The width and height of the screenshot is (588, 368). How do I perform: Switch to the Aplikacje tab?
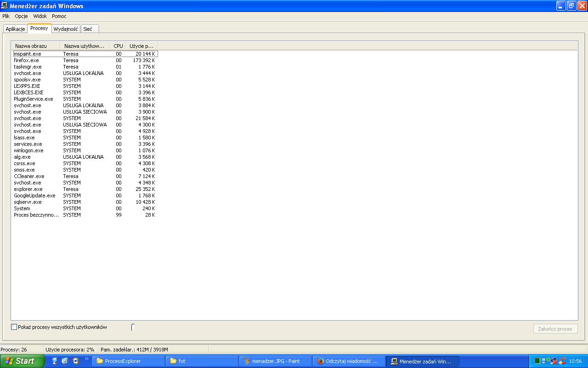coord(15,29)
